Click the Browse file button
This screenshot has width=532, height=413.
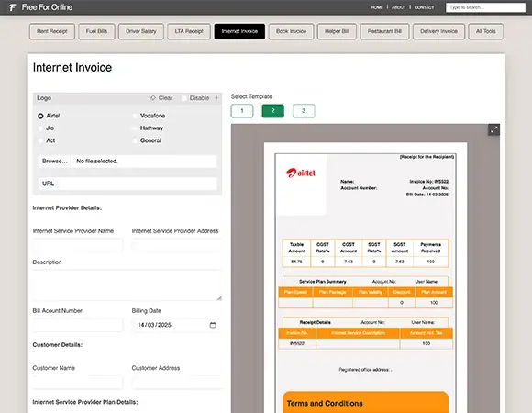[x=55, y=162]
